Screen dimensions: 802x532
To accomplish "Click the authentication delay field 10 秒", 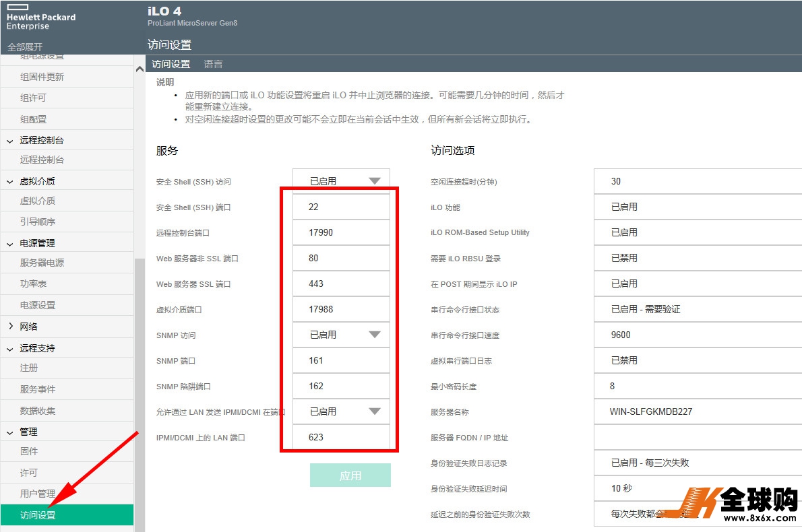I will pyautogui.click(x=698, y=488).
